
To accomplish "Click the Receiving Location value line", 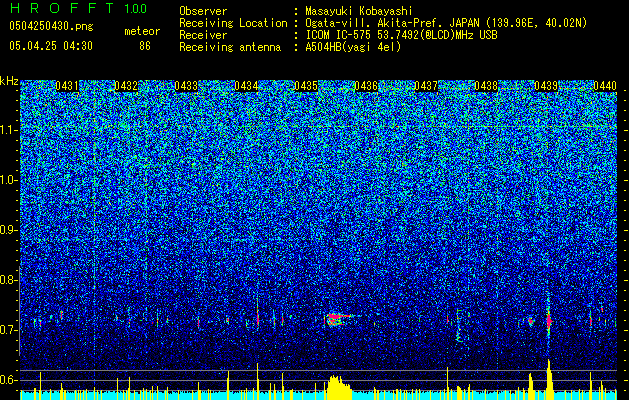I will click(446, 23).
